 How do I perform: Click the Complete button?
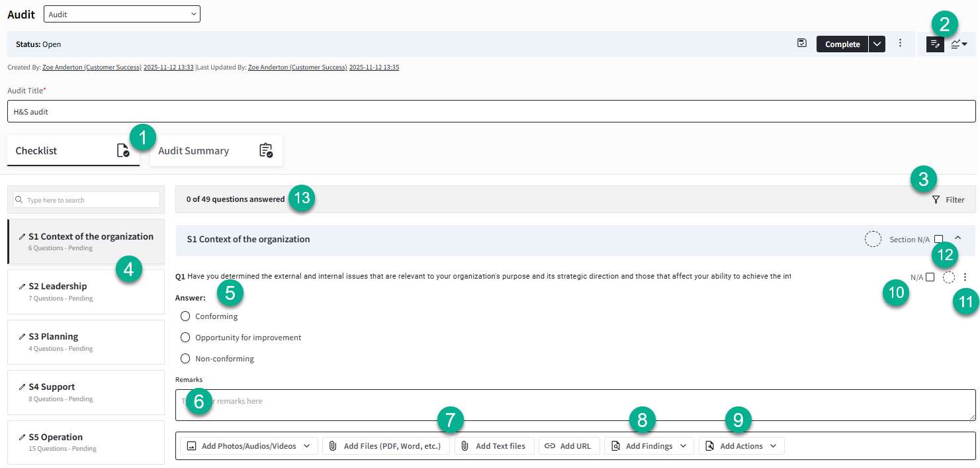pyautogui.click(x=842, y=44)
